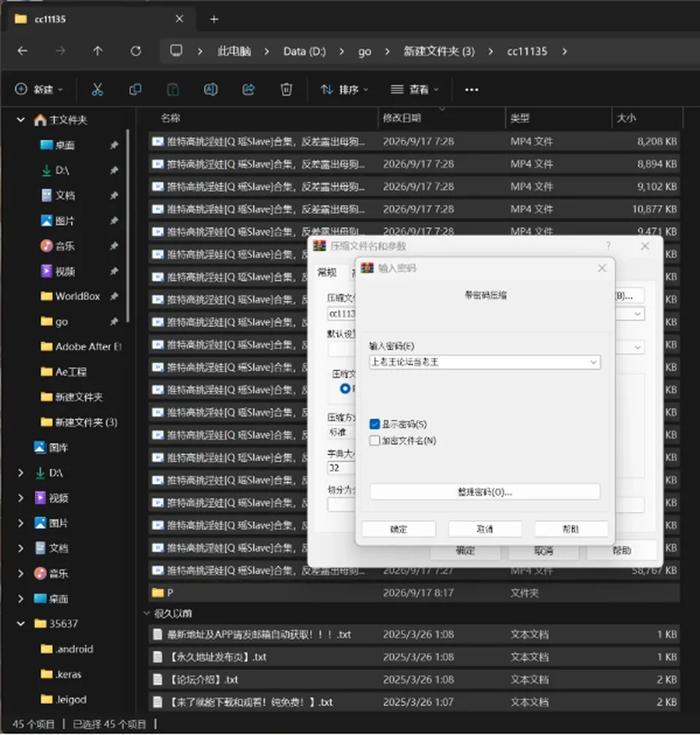Click 此电脑 in the breadcrumb
700x735 pixels.
click(234, 51)
